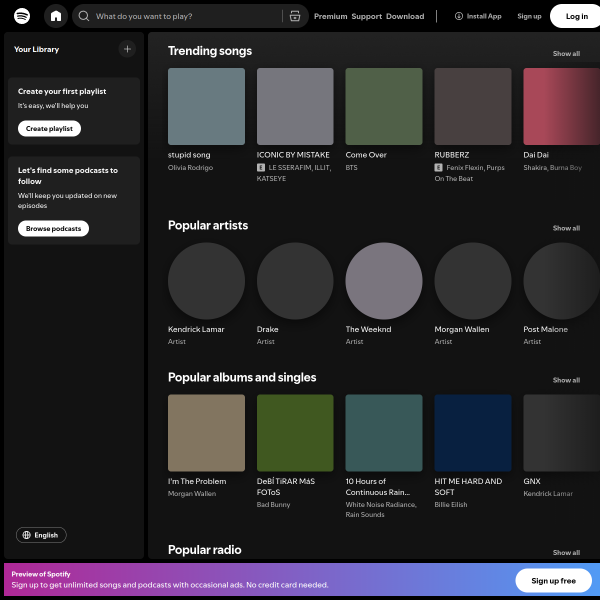Open the Support page
This screenshot has width=600, height=600.
pos(367,16)
